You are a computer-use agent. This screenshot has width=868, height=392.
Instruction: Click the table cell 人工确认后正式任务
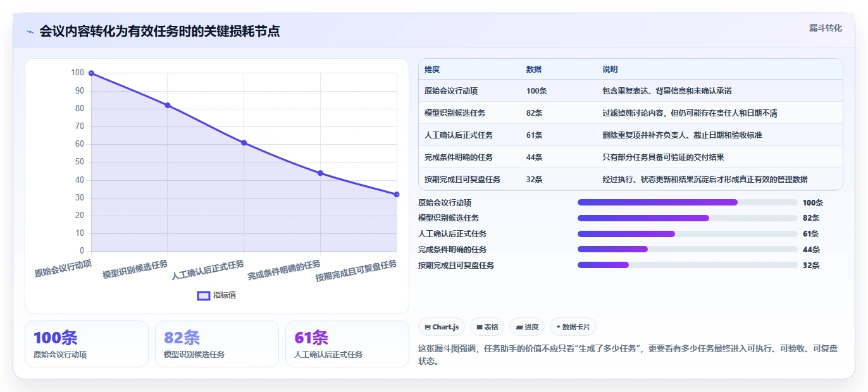tap(459, 135)
